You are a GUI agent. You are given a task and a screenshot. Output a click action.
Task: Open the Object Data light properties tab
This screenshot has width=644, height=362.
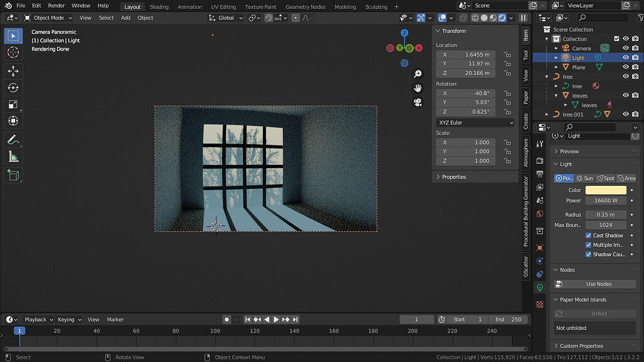(x=540, y=288)
